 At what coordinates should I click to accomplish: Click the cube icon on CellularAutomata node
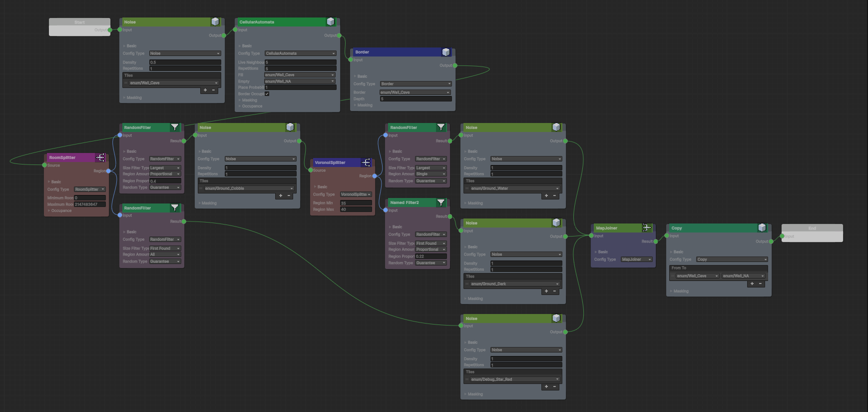click(330, 21)
